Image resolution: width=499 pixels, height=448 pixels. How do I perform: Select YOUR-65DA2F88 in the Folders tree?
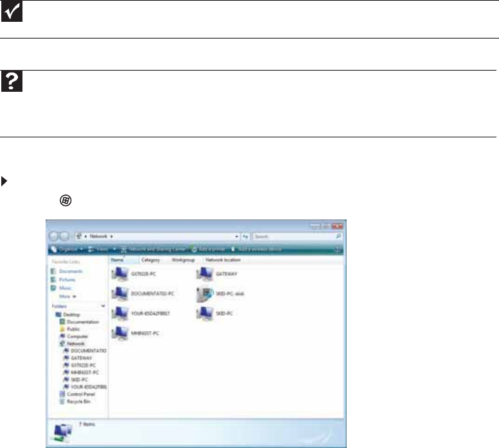tap(89, 387)
